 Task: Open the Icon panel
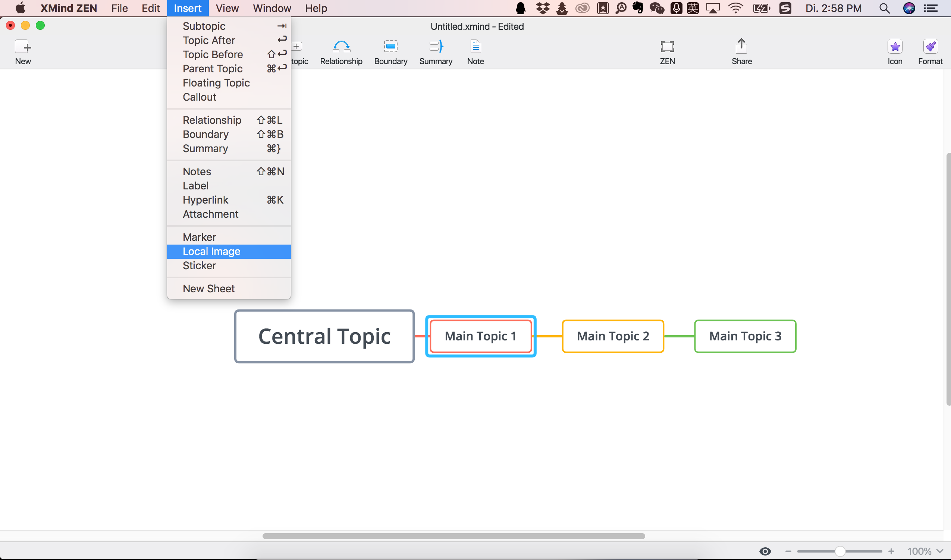[895, 47]
